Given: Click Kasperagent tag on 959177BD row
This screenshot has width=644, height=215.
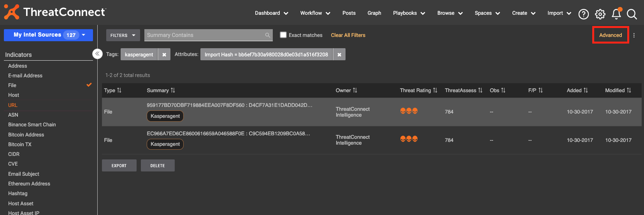Looking at the screenshot, I should pyautogui.click(x=165, y=116).
